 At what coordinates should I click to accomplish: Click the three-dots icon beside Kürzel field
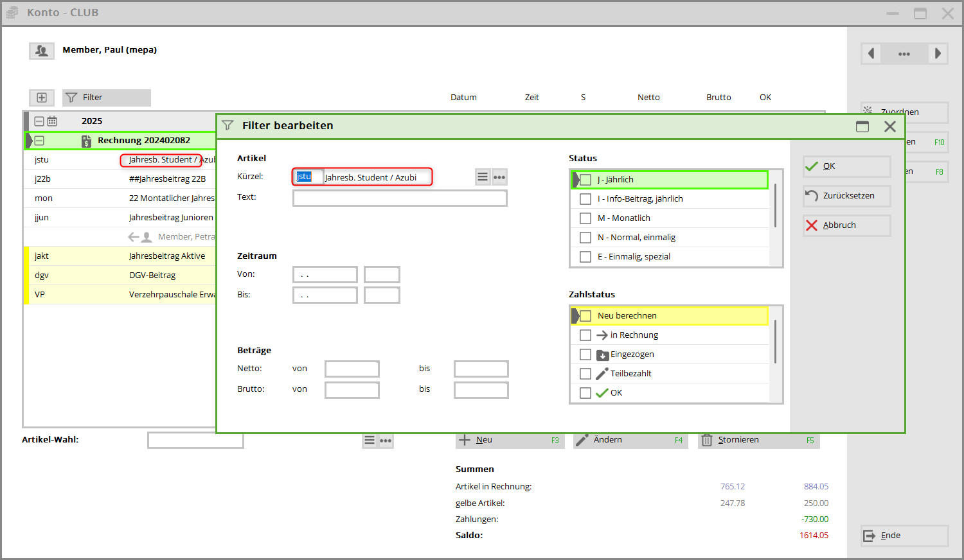(x=499, y=177)
